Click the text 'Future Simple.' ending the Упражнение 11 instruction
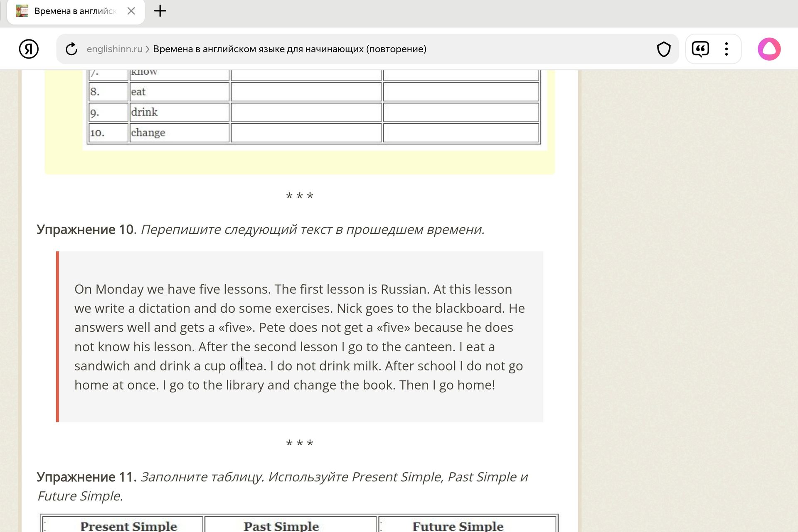This screenshot has height=532, width=798. (x=80, y=496)
